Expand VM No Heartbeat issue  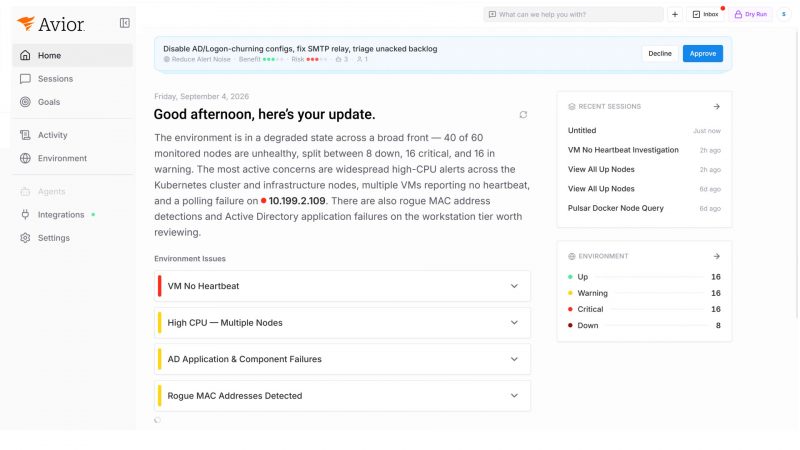coord(514,286)
